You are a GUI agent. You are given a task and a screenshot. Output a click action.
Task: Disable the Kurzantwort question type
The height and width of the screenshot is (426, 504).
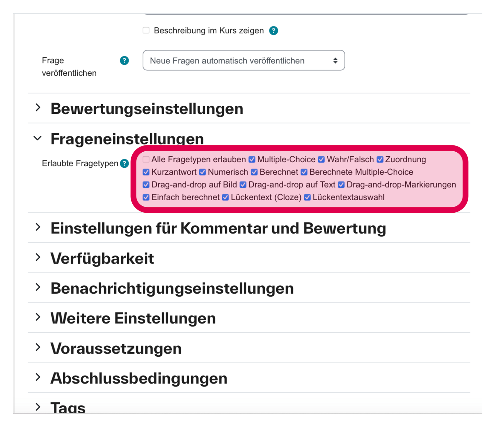tap(146, 172)
